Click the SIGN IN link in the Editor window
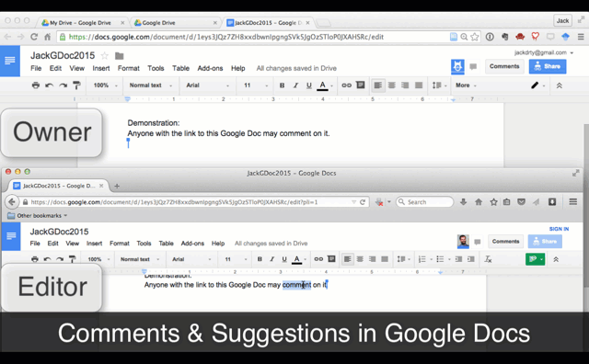 559,229
